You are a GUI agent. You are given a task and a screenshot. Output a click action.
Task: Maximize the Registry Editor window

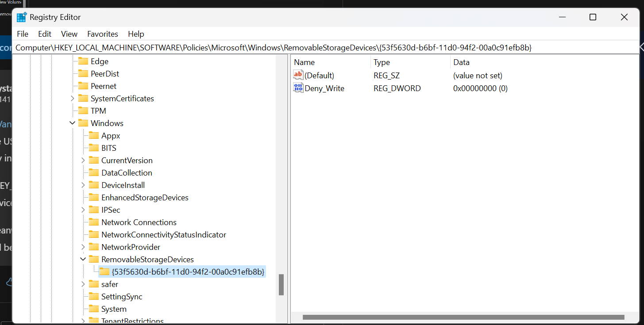(593, 17)
